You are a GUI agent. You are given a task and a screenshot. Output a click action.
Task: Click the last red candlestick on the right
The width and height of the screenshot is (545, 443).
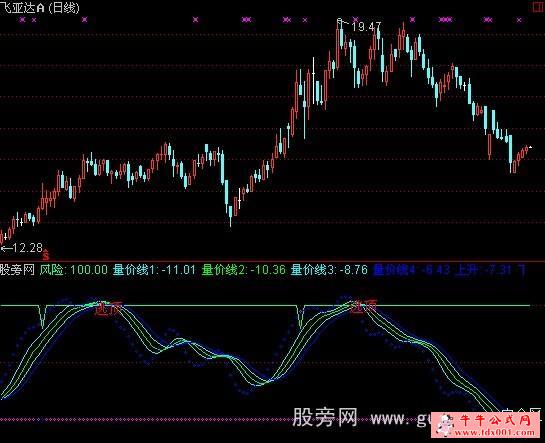coord(527,149)
